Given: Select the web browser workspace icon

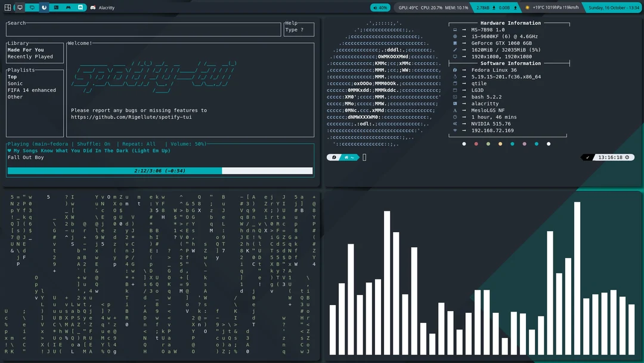Looking at the screenshot, I should 44,7.
